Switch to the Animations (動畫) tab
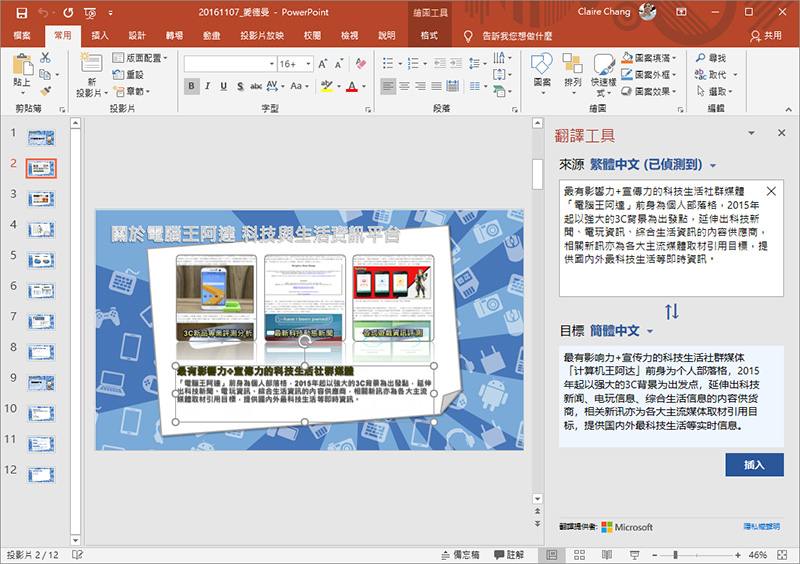 (211, 35)
